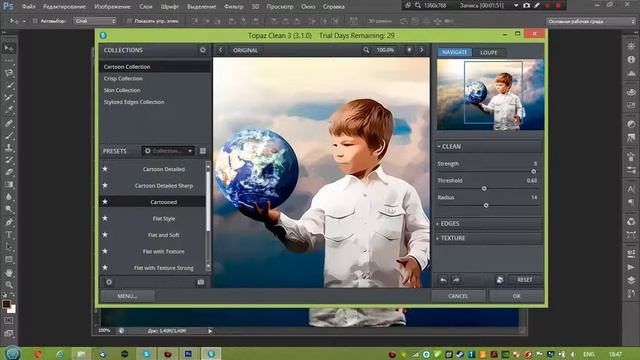Toggle presets grid view icon

click(x=203, y=151)
